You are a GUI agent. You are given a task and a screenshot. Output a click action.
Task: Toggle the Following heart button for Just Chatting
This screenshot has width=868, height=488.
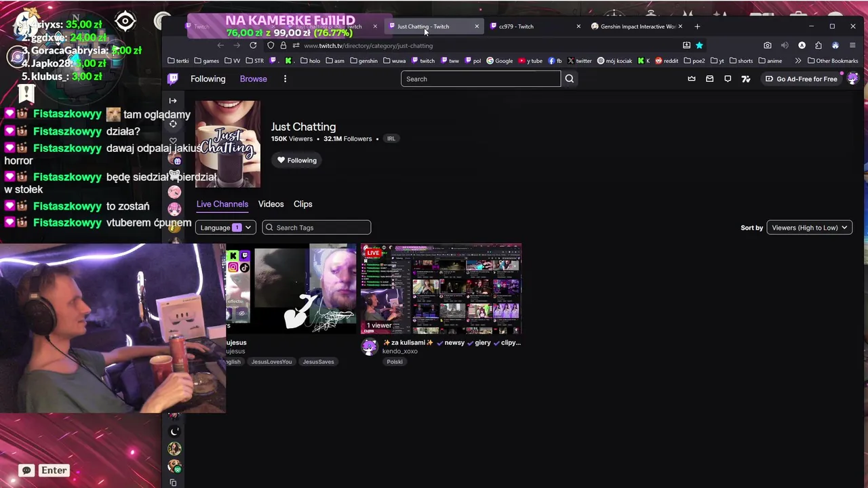[297, 161]
